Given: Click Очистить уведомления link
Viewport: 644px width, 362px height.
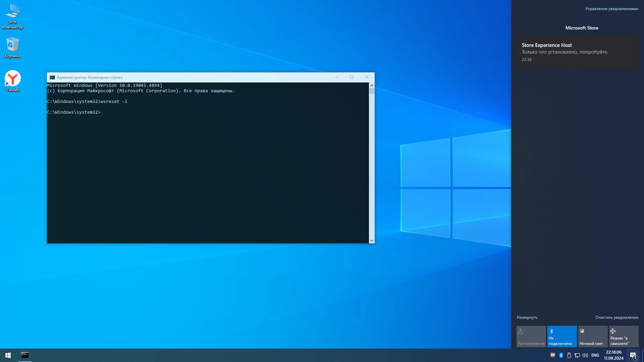Looking at the screenshot, I should coord(616,317).
